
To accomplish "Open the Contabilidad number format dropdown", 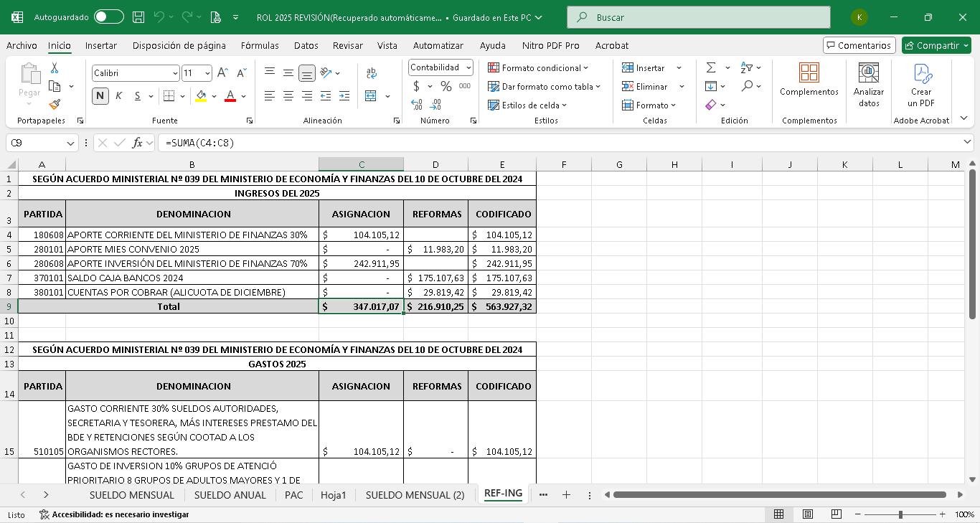I will [x=468, y=67].
